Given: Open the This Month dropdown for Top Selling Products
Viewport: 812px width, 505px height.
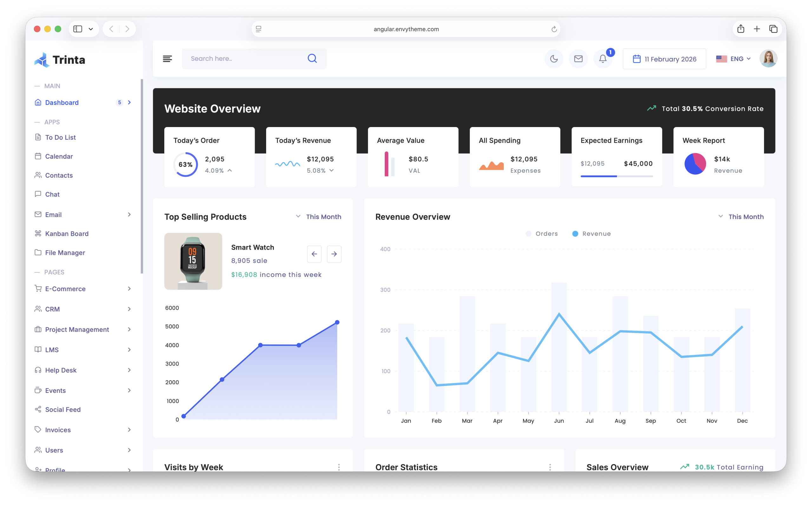Looking at the screenshot, I should [x=318, y=216].
